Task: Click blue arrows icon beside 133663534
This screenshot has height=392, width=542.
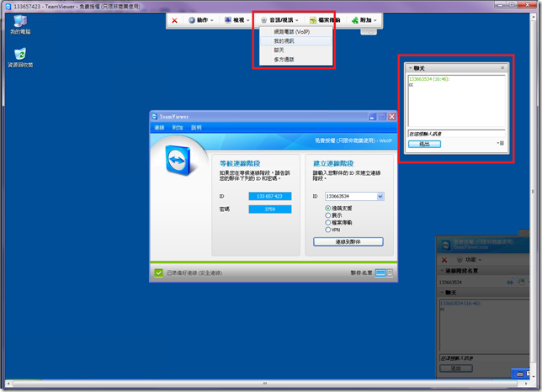Action: [x=510, y=283]
